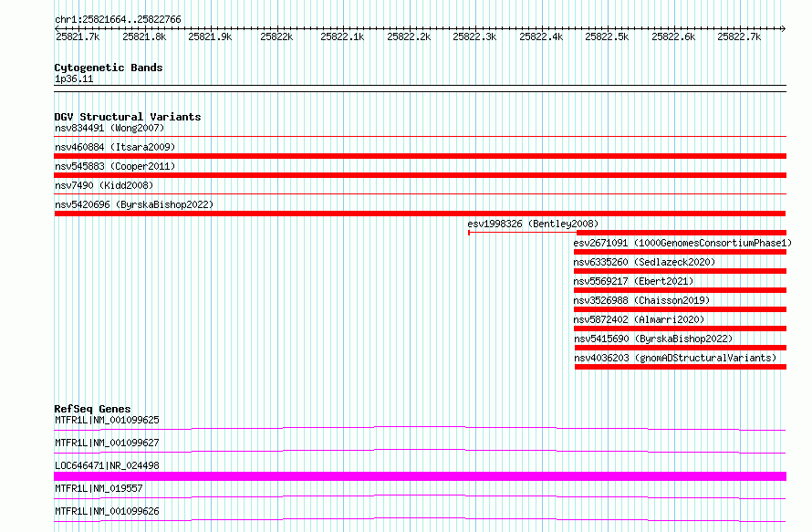The width and height of the screenshot is (812, 532).
Task: Click the 25822.6k ruler position
Action: click(673, 37)
